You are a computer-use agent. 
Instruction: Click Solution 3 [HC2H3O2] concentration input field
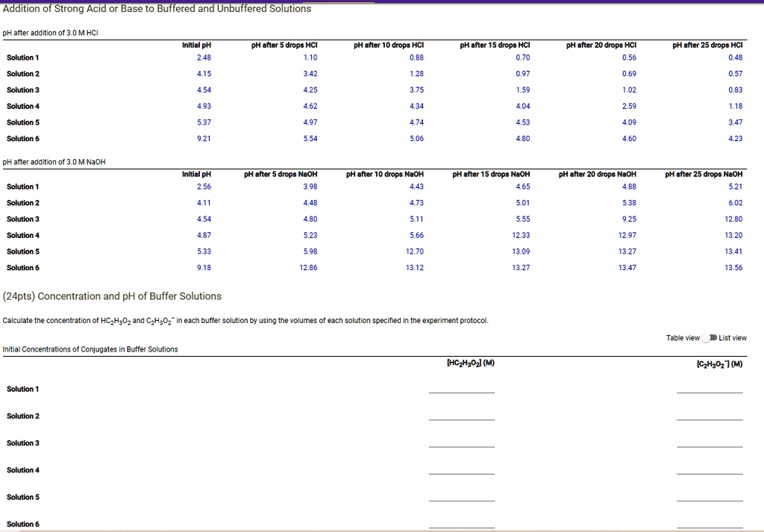(461, 442)
